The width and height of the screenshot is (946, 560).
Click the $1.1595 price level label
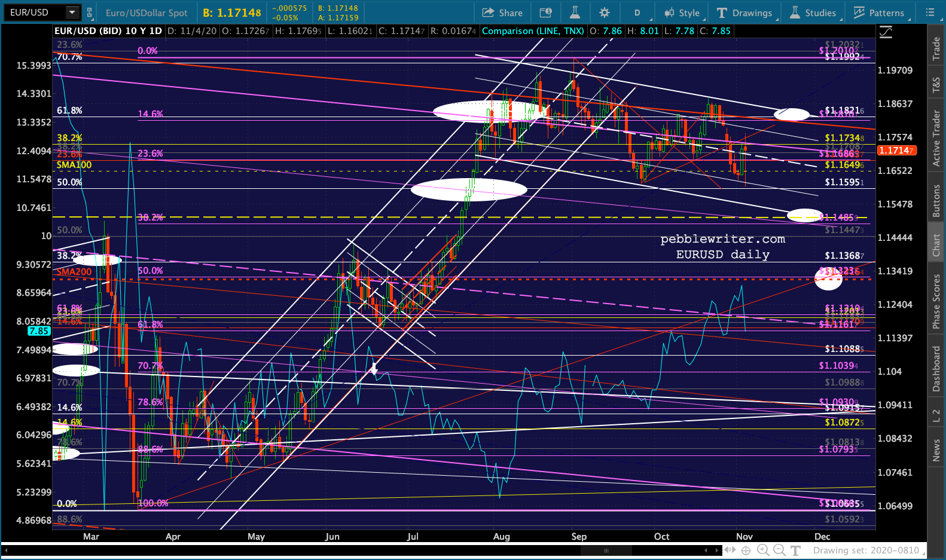(844, 182)
